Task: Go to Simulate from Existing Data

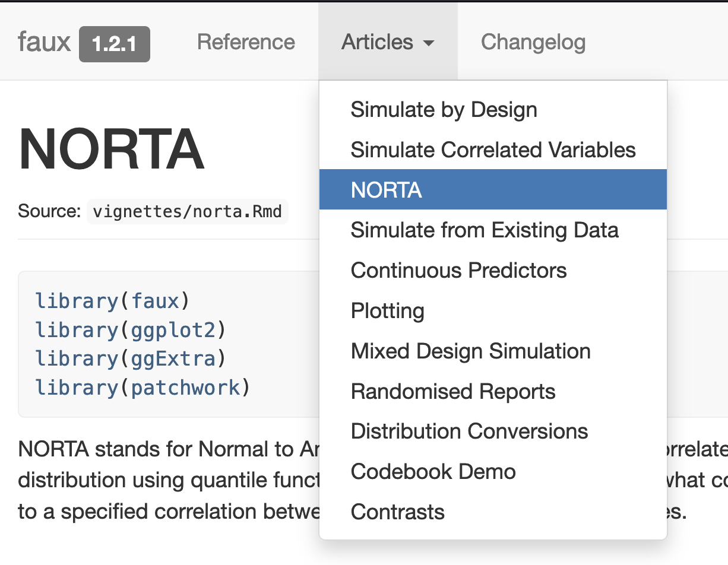Action: [485, 230]
